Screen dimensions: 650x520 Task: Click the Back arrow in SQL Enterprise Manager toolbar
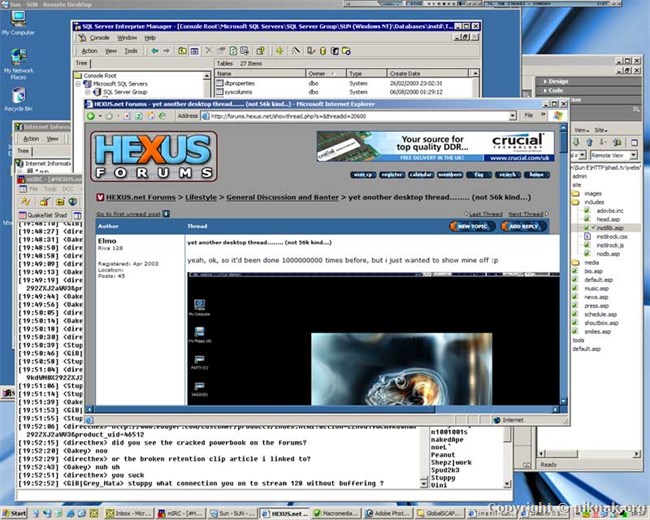click(x=155, y=51)
